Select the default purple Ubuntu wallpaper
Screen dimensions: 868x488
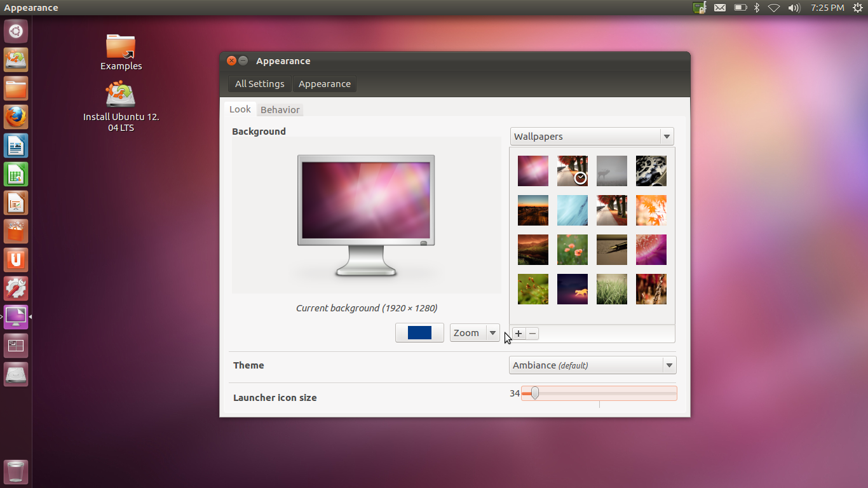click(x=533, y=171)
